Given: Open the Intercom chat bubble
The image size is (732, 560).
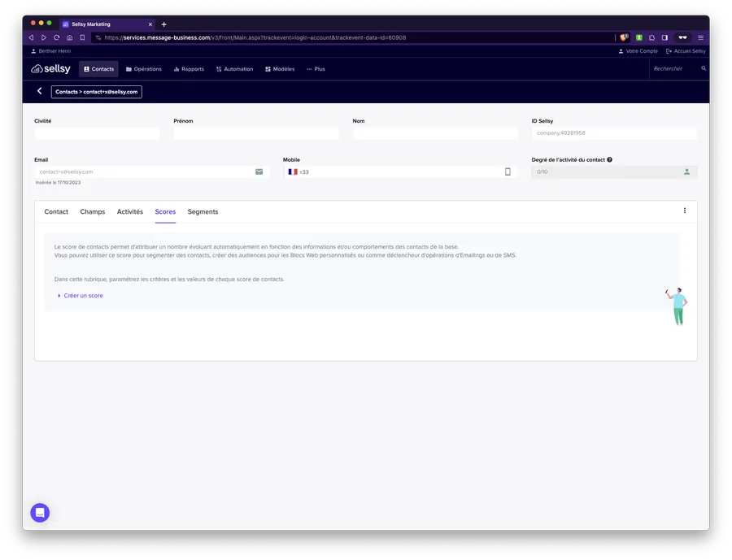Looking at the screenshot, I should [x=40, y=513].
